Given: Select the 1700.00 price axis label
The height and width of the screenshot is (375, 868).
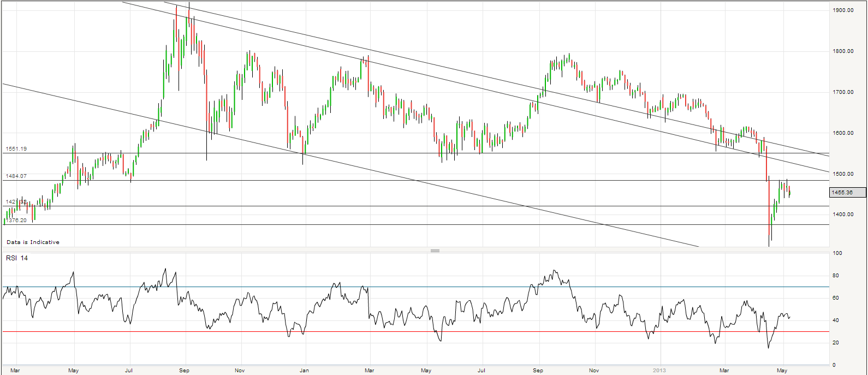Looking at the screenshot, I should [x=843, y=92].
